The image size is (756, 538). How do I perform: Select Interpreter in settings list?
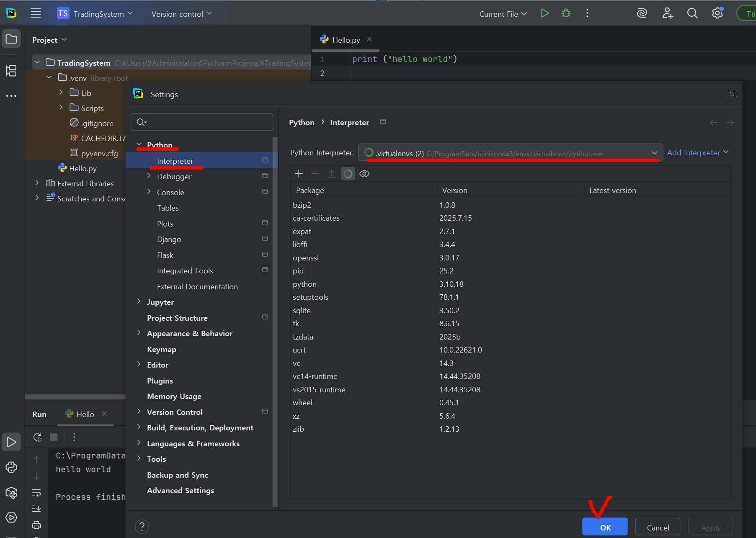pyautogui.click(x=201, y=161)
